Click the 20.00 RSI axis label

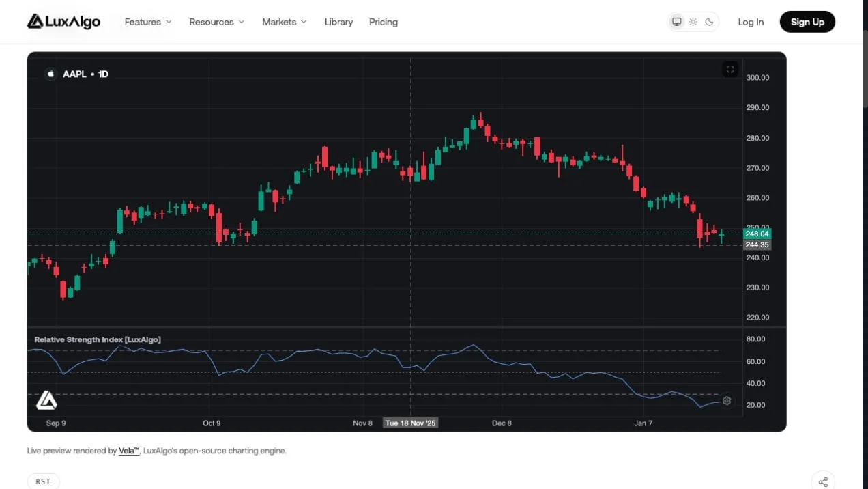[x=756, y=405]
